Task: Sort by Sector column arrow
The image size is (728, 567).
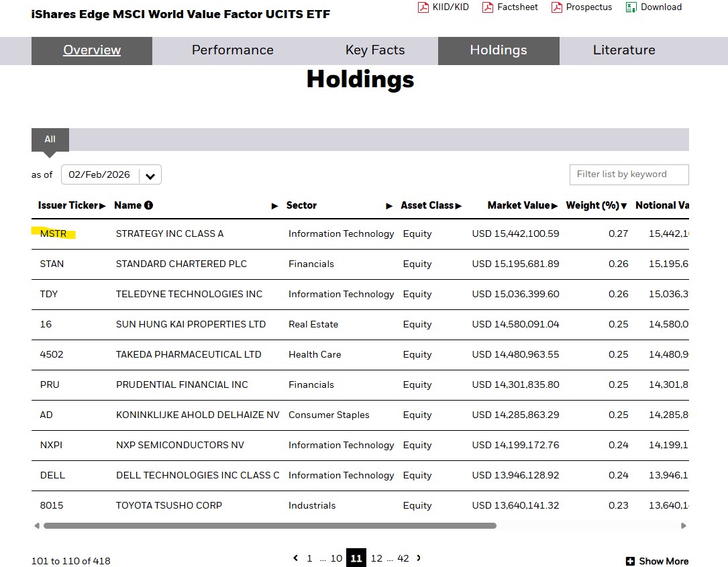Action: (x=389, y=206)
